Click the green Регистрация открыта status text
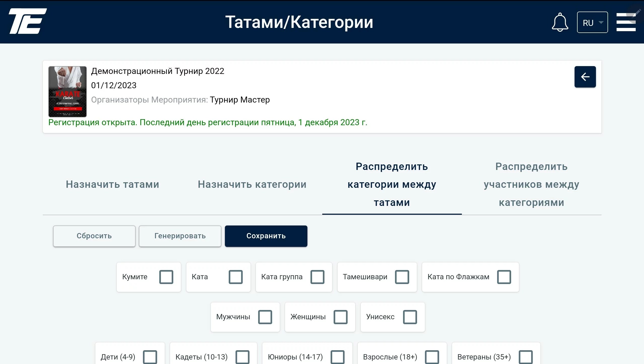Screen dimensions: 644x364 pos(208,122)
